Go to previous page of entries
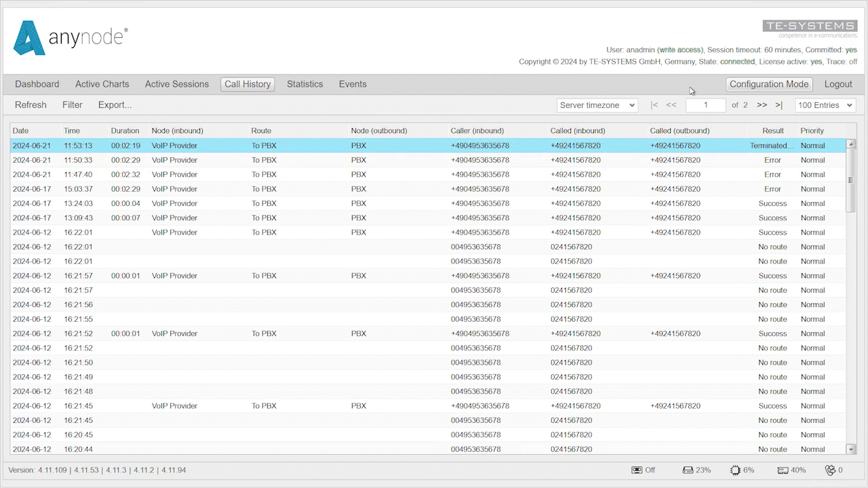The image size is (868, 488). coord(671,105)
